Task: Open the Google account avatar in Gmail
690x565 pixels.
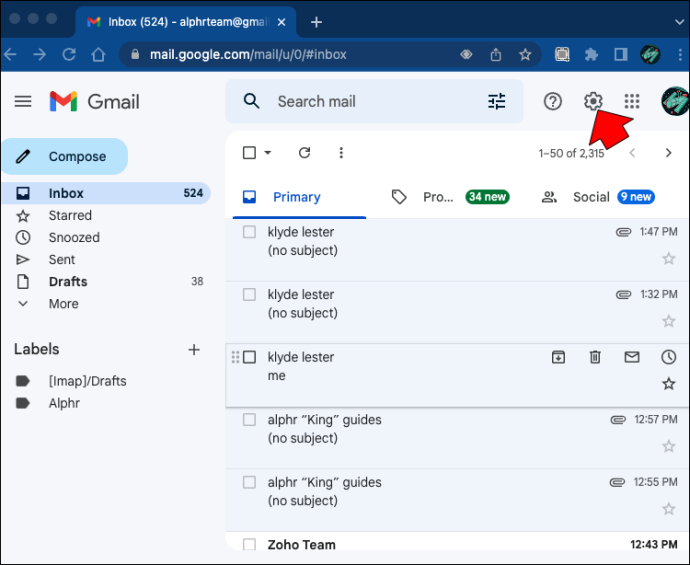Action: coord(675,102)
